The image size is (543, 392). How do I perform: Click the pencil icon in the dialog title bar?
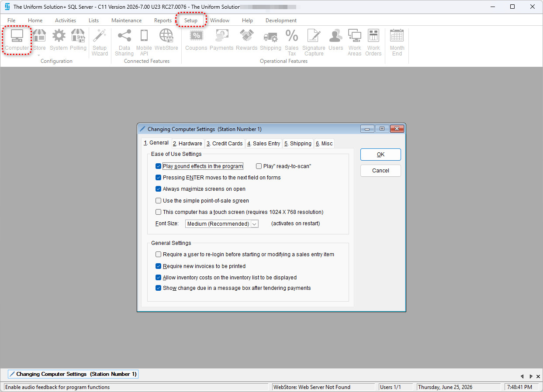click(x=142, y=129)
